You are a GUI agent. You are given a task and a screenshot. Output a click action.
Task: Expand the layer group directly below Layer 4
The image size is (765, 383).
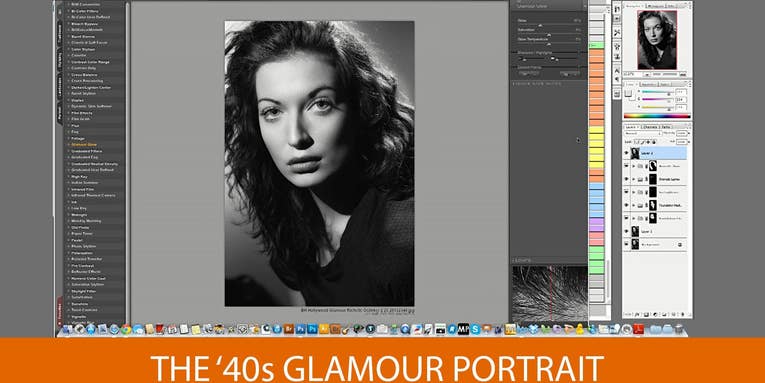click(x=634, y=166)
